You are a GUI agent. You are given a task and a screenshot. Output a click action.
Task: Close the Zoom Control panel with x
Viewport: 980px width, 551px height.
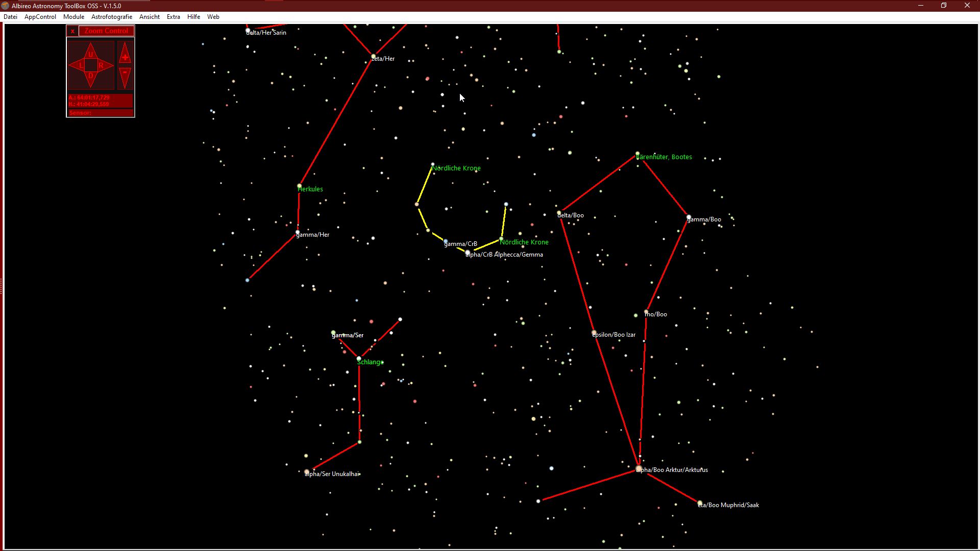72,31
